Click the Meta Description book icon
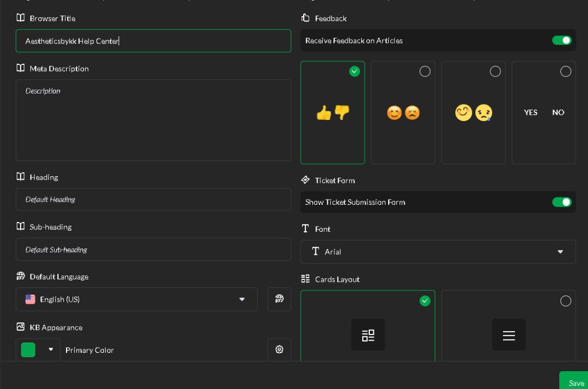The image size is (588, 389). (21, 68)
